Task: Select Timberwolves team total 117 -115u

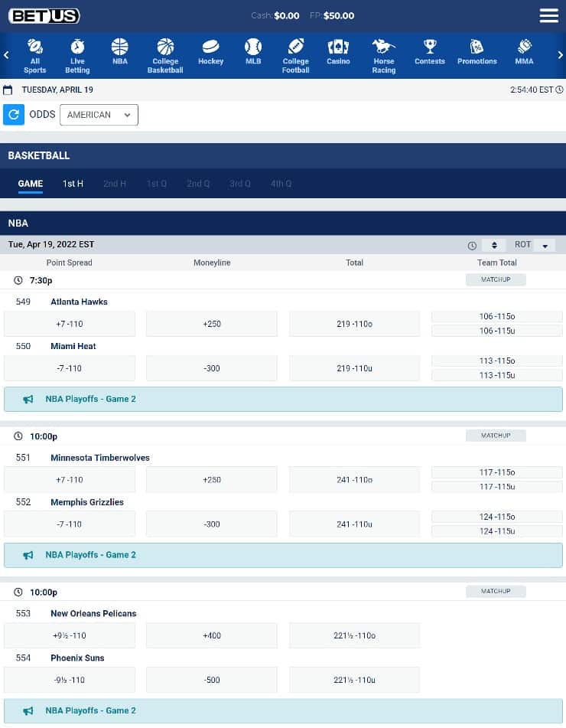Action: pos(497,487)
